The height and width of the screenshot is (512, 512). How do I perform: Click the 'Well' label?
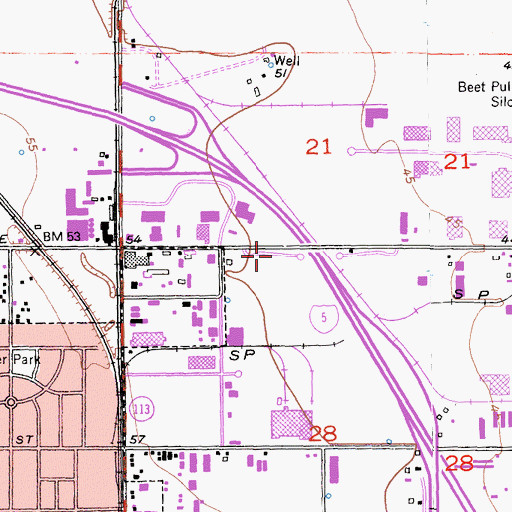287,61
